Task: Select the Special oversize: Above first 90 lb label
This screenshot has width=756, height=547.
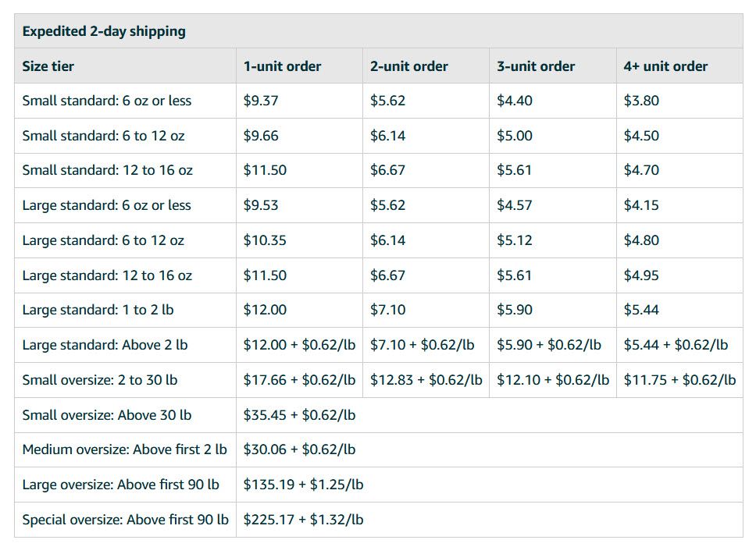Action: point(126,520)
